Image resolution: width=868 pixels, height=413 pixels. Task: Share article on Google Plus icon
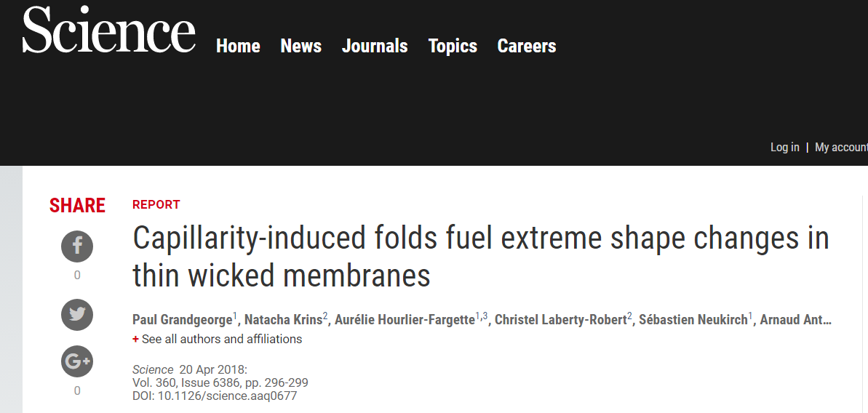[x=77, y=361]
